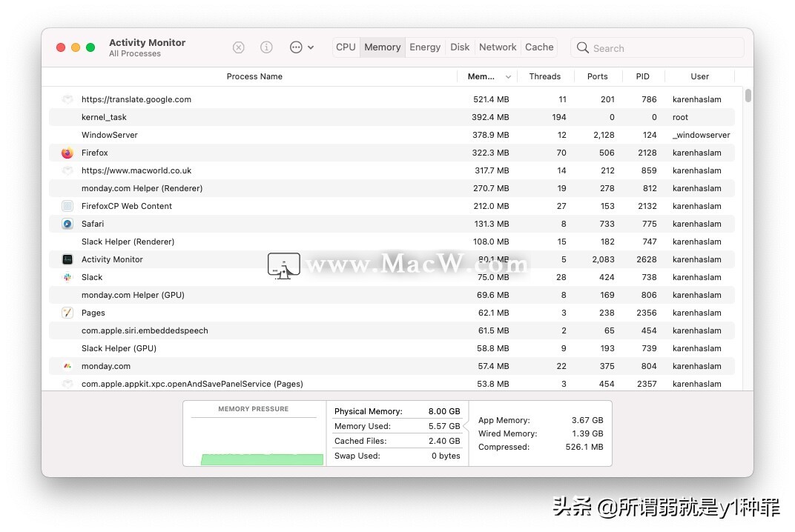
Task: Click the FirefoxCP Web Content icon
Action: [x=67, y=206]
